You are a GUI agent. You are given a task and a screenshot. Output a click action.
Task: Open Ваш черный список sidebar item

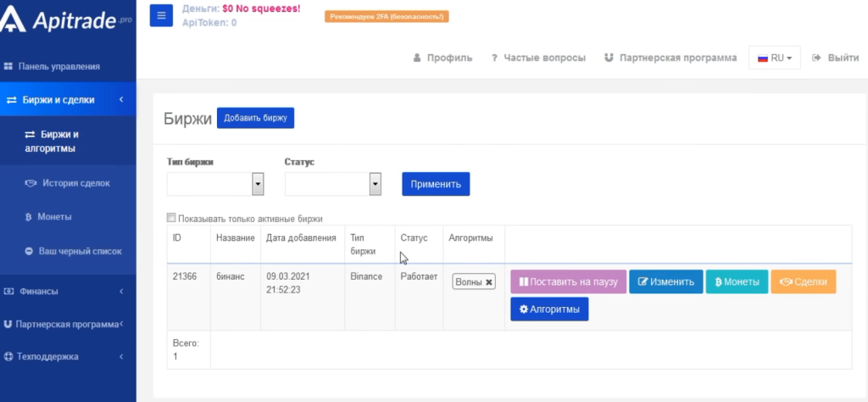pos(79,251)
